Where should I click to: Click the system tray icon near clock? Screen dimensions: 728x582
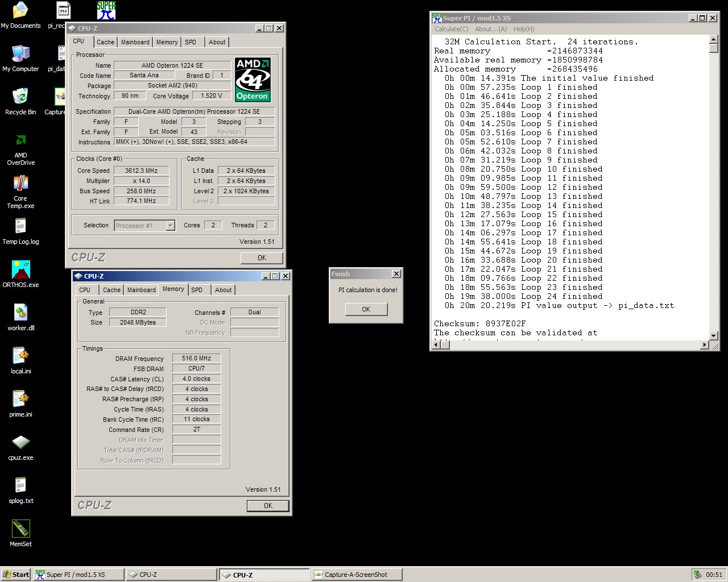(x=697, y=575)
